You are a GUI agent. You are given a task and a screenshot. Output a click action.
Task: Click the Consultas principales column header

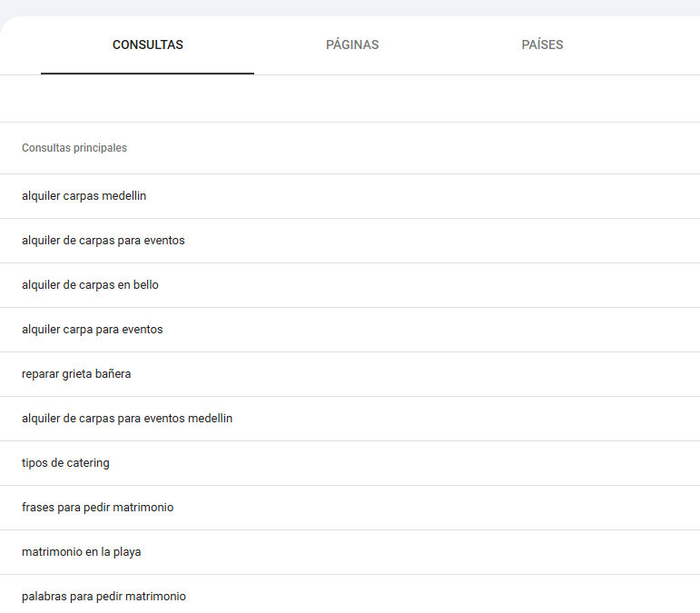[74, 148]
